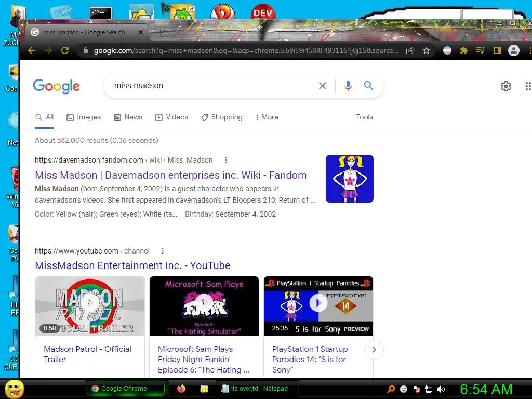Play the Hating Simulator video thumbnail
The width and height of the screenshot is (532, 399).
click(204, 306)
